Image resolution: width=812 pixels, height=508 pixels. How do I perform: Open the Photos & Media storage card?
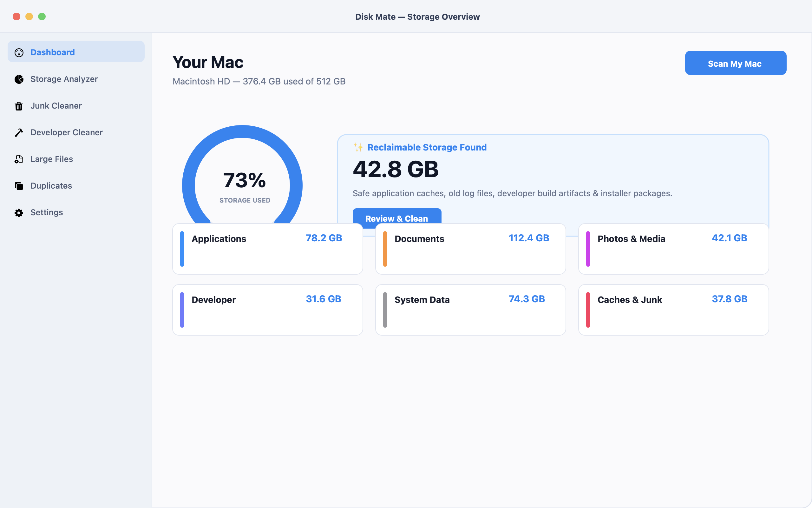673,249
